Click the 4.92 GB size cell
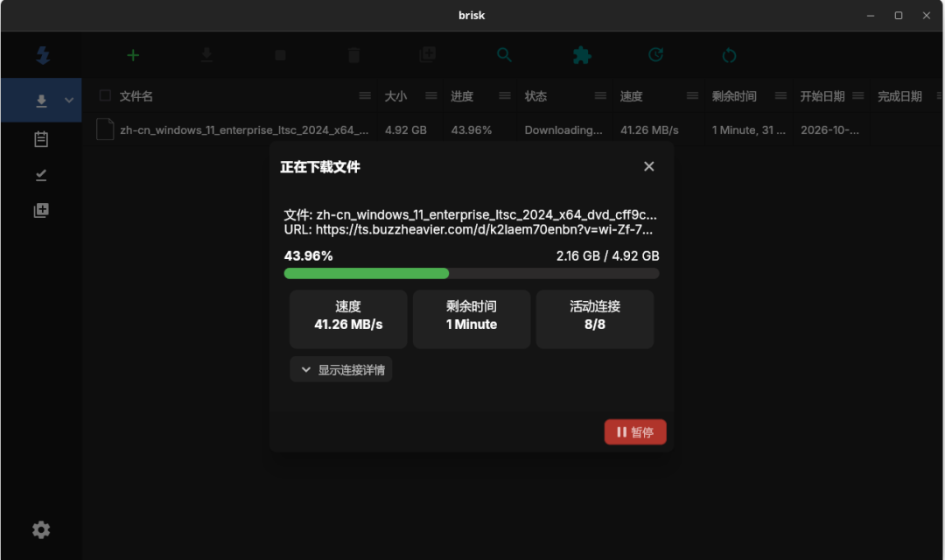This screenshot has height=560, width=945. click(406, 129)
